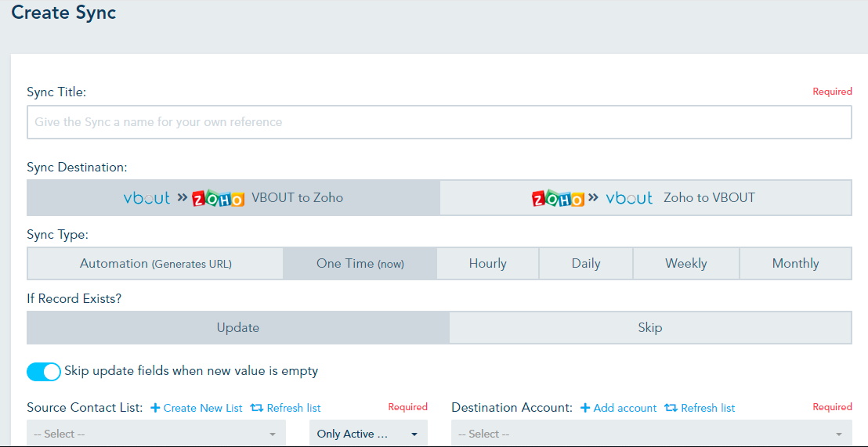Click the If Record Exists? label
868x447 pixels.
click(x=74, y=299)
